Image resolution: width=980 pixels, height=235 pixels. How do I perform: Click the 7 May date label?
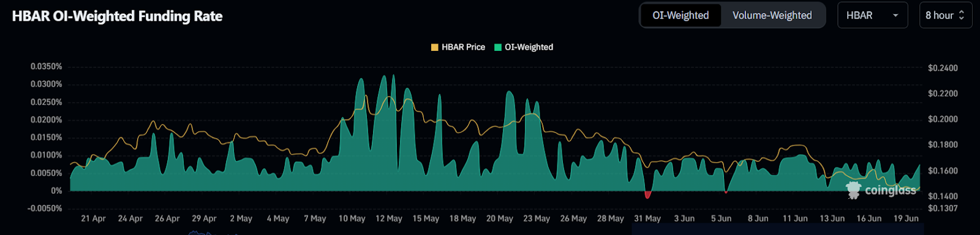(315, 218)
